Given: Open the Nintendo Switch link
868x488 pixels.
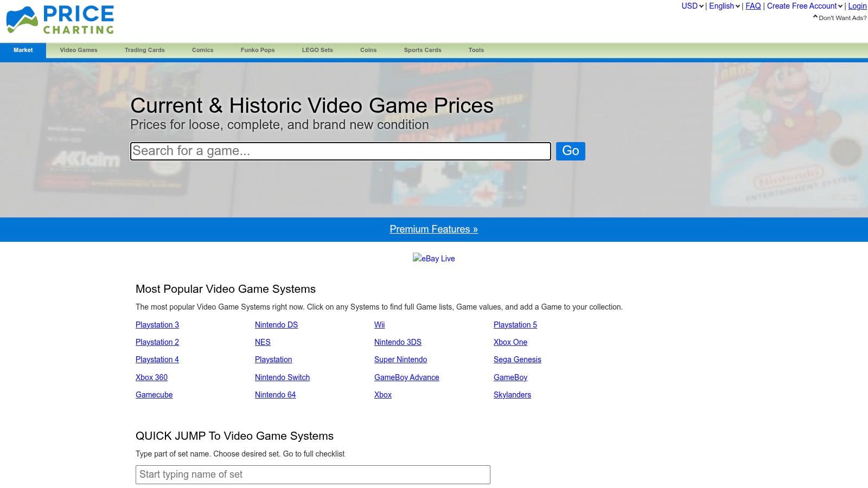Looking at the screenshot, I should [282, 377].
